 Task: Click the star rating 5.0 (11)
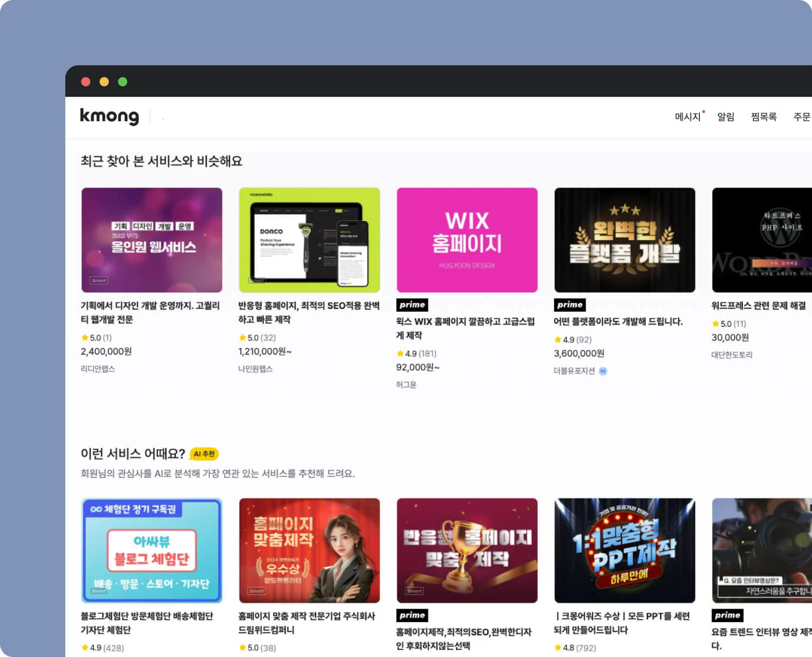tap(729, 324)
